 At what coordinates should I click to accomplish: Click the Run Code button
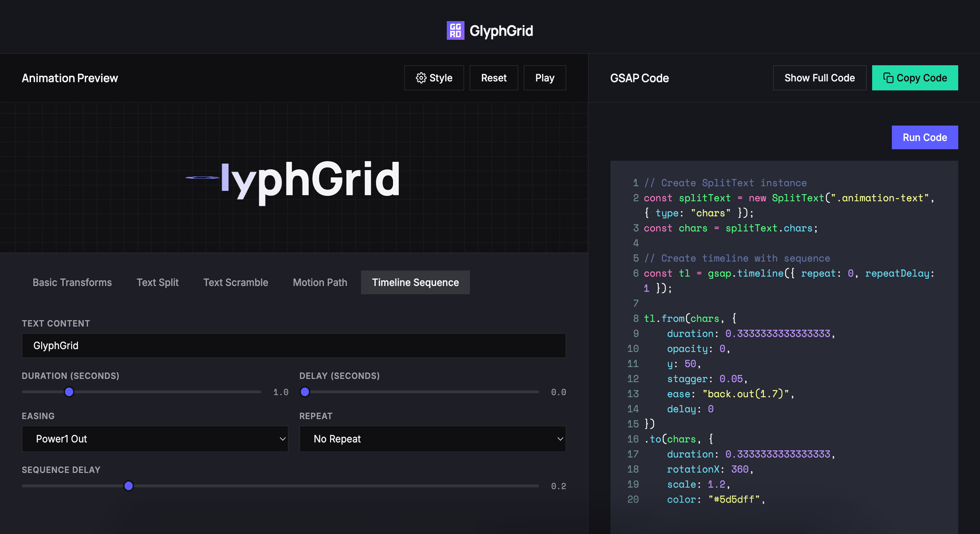(925, 137)
